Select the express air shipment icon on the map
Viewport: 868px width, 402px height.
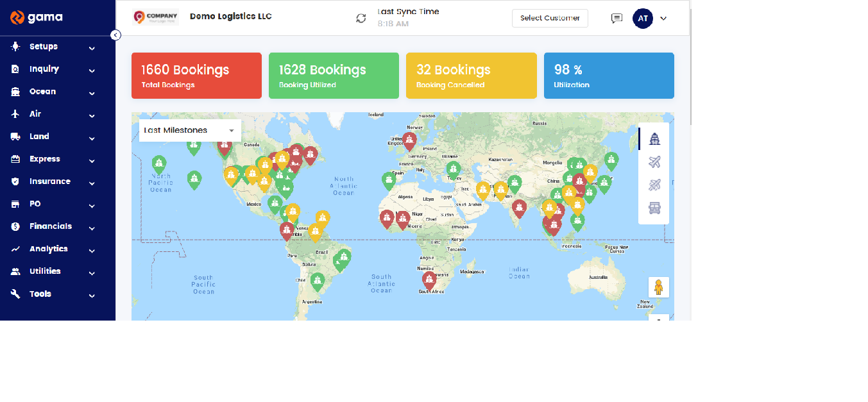[x=654, y=185]
